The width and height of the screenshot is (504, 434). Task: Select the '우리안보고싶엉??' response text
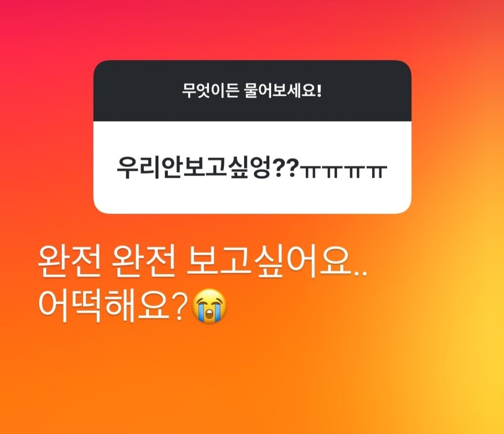click(206, 168)
